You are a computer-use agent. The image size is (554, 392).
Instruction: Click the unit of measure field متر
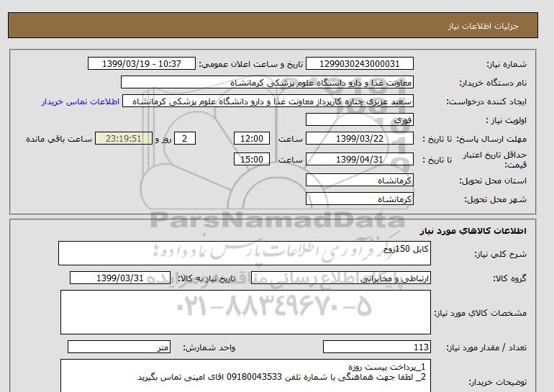119,347
